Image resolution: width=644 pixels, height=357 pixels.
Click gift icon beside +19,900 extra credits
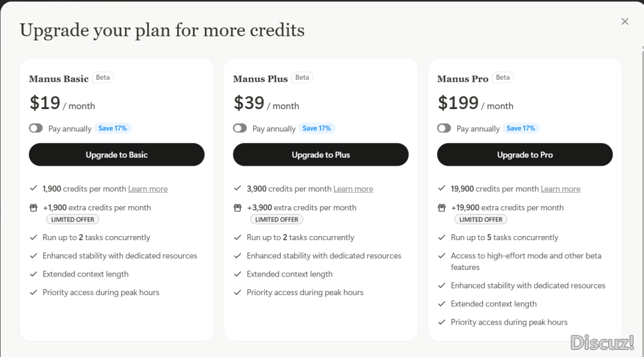[x=442, y=208]
